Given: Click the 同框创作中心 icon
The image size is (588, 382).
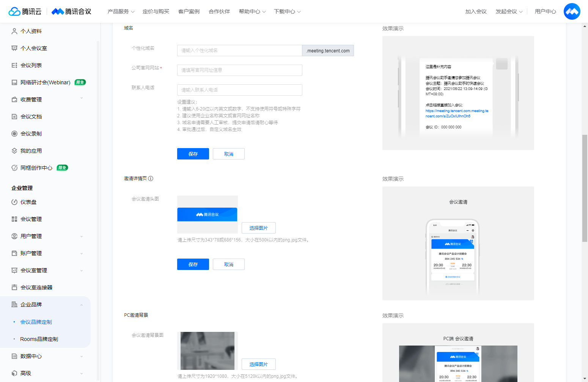Looking at the screenshot, I should click(x=14, y=168).
